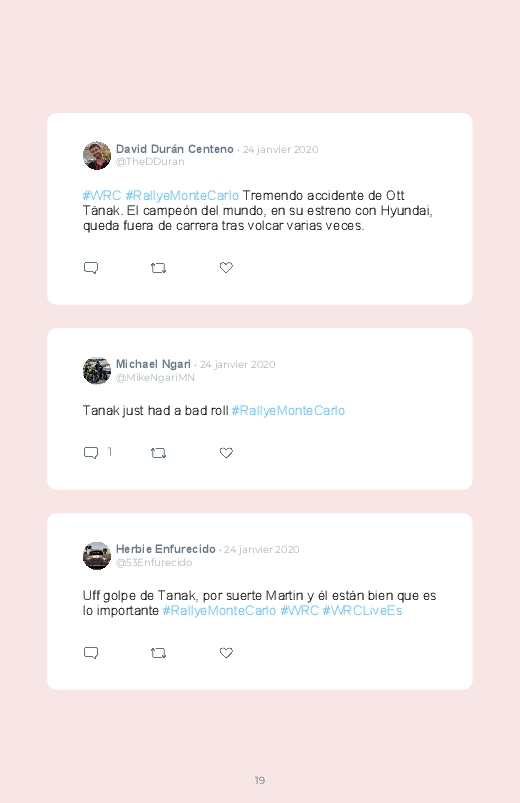Visit the @TheDDuran handle

[x=150, y=162]
